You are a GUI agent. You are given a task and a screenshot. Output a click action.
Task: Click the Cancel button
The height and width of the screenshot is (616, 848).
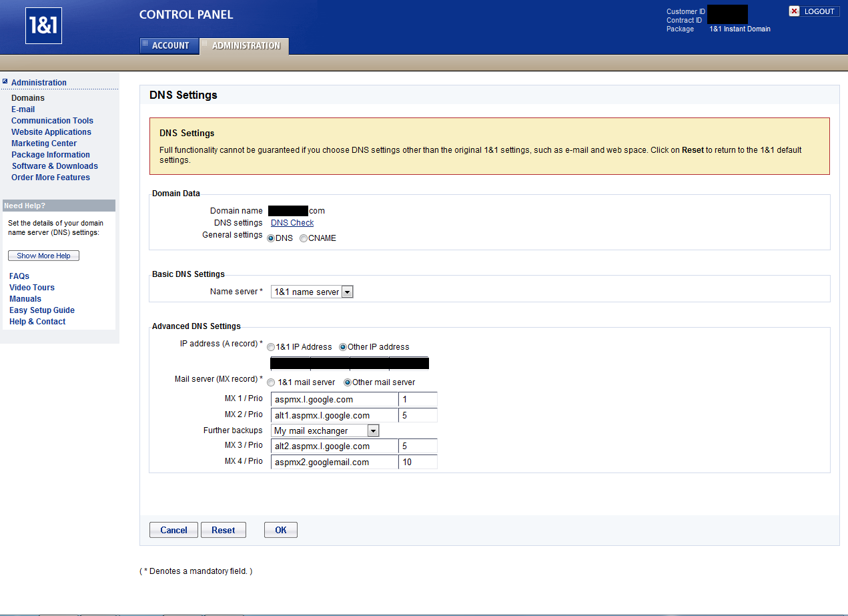[x=173, y=530]
